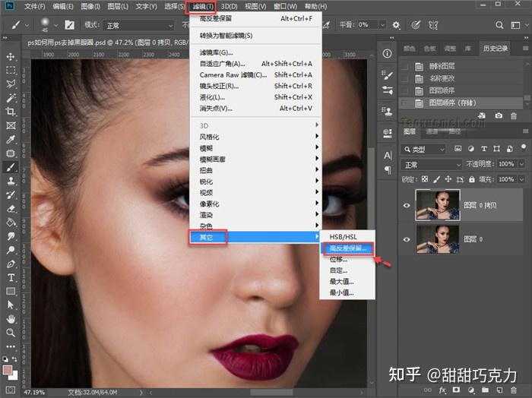Click the 图层 0 layer thumbnail
Image resolution: width=532 pixels, height=398 pixels.
pyautogui.click(x=438, y=239)
